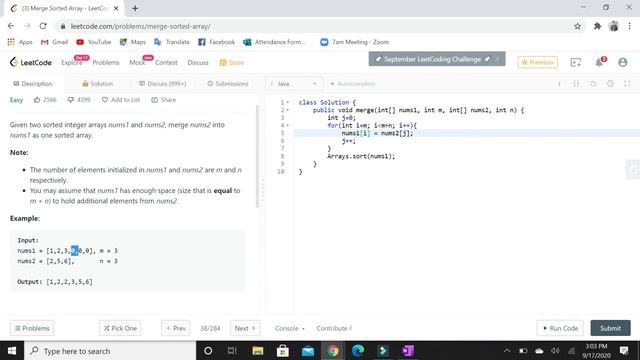Collapse the class Solution fold arrow

[287, 102]
